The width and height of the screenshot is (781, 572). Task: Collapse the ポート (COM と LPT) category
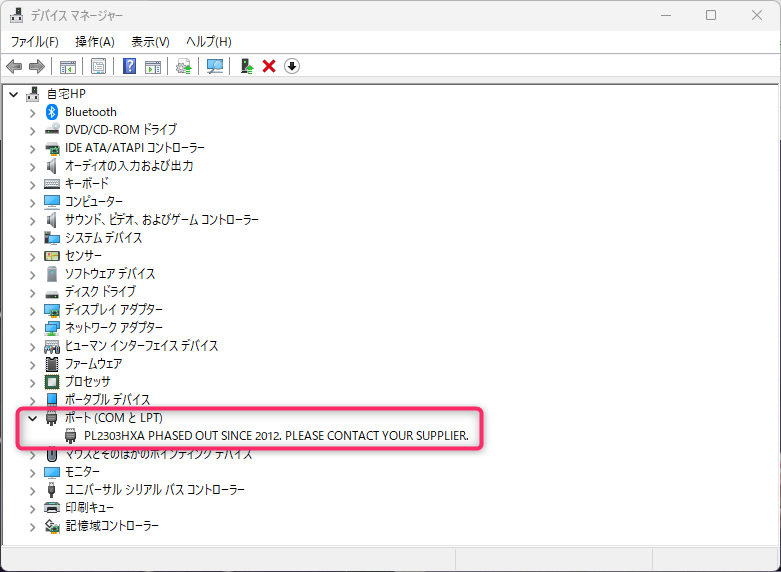pyautogui.click(x=32, y=419)
